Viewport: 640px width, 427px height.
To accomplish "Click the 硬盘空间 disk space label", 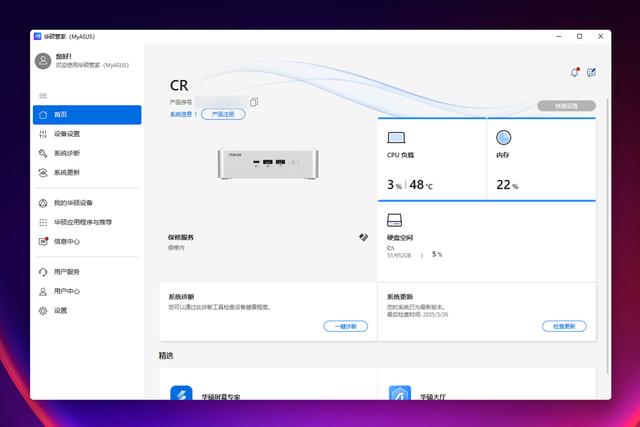I will (x=400, y=238).
